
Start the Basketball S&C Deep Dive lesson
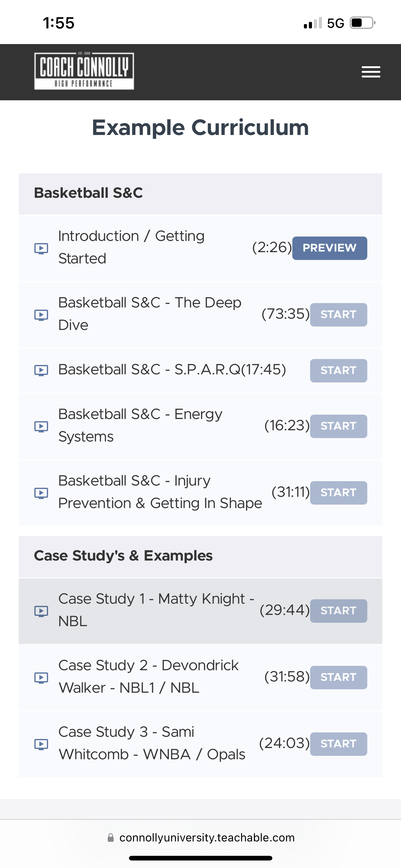[338, 315]
